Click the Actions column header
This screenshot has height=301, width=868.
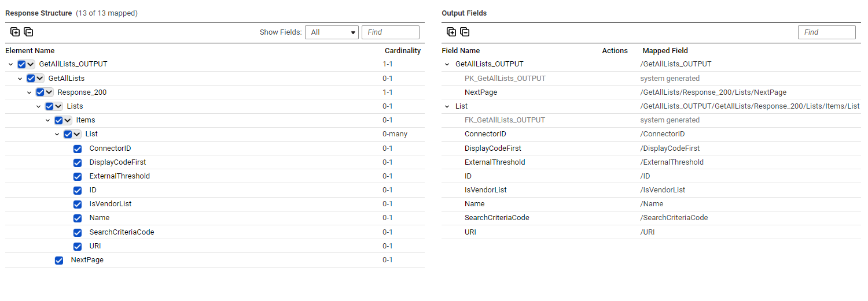coord(615,51)
